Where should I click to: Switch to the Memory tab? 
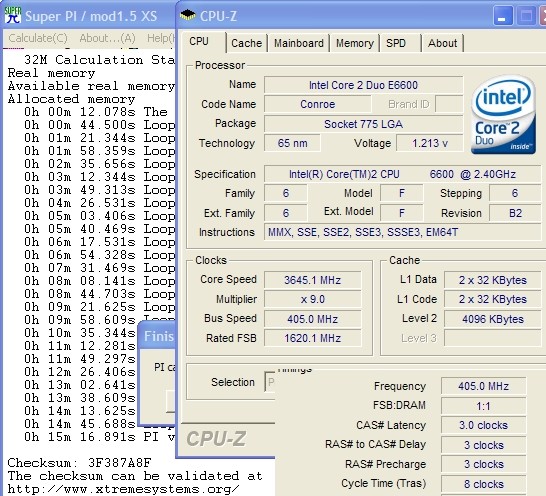pyautogui.click(x=354, y=43)
